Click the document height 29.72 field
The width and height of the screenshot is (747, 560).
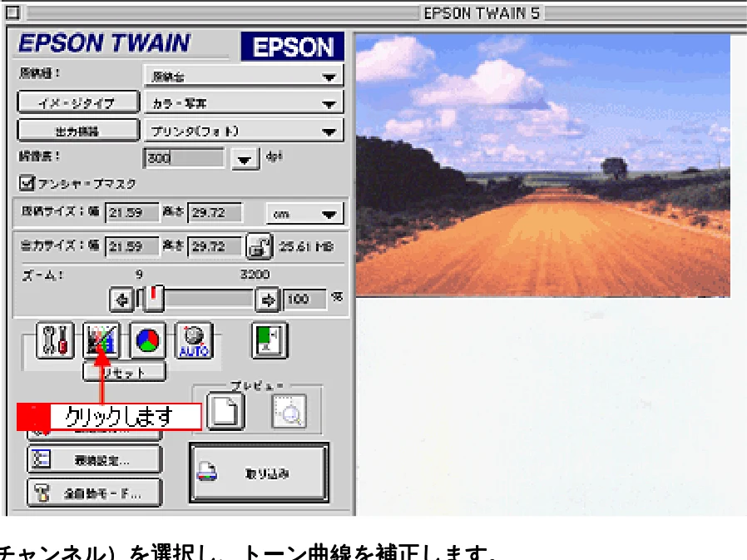215,212
